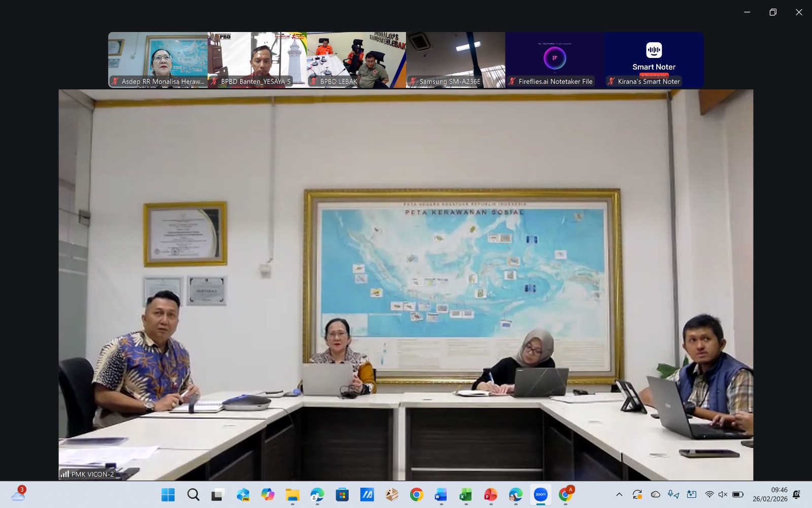Open Task View on the taskbar
Viewport: 812px width, 508px height.
(218, 494)
